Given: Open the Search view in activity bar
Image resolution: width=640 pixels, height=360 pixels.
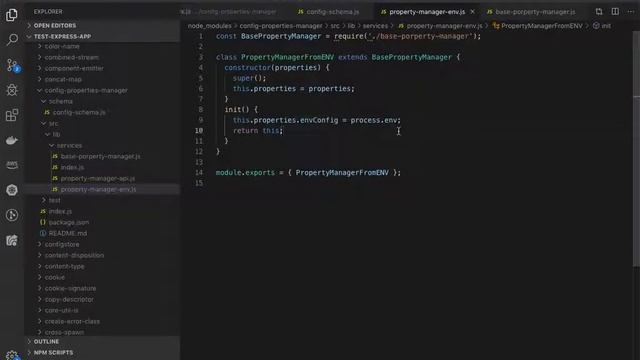Looking at the screenshot, I should (x=12, y=40).
